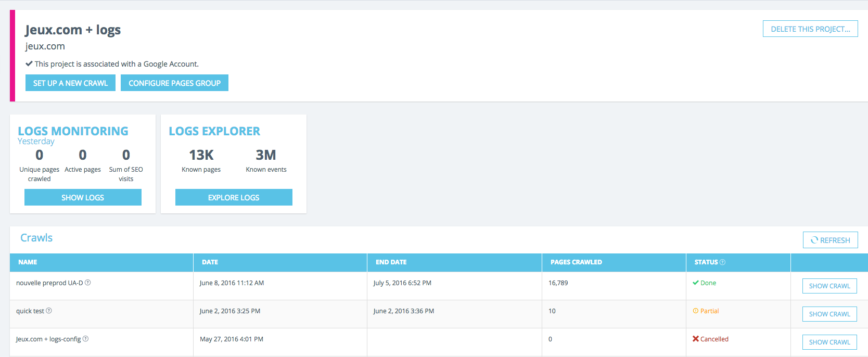Click the red Cancelled cross icon
868x357 pixels.
(696, 339)
